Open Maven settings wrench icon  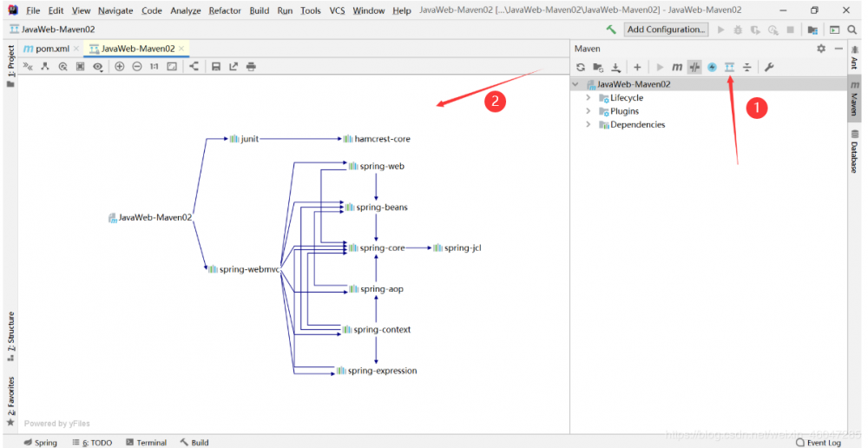coord(768,67)
